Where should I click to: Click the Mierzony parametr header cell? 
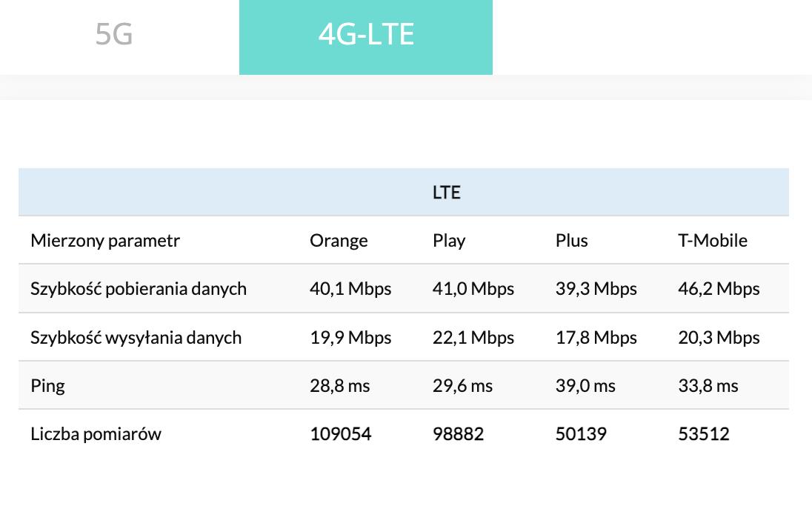(x=105, y=241)
